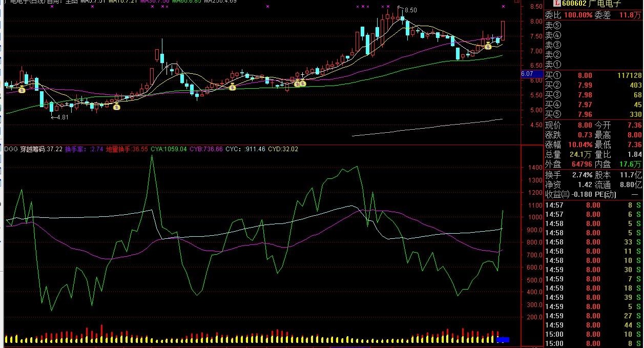Click the CYB:736.66 indicator label
This screenshot has width=644, height=348.
point(206,149)
